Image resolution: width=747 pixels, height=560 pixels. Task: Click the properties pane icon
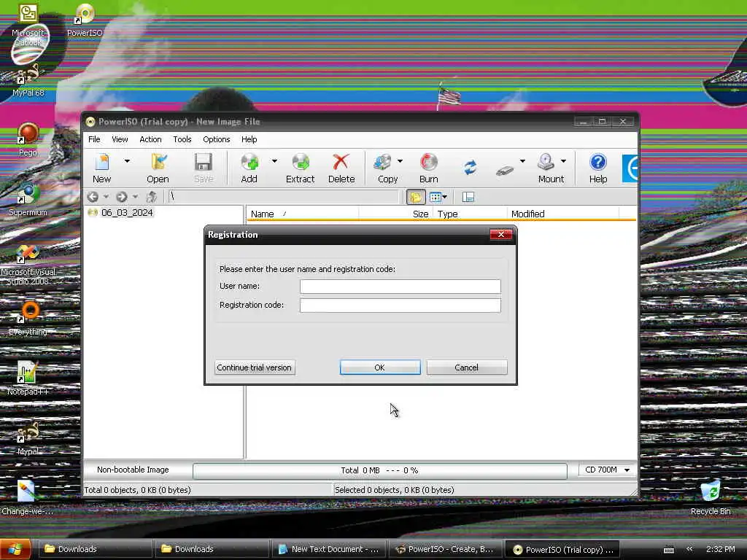[468, 197]
